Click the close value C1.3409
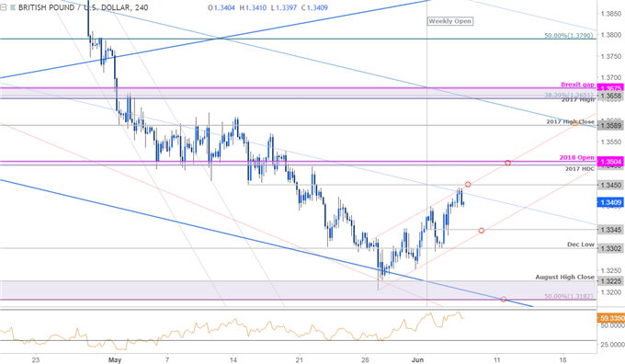This screenshot has height=364, width=625. [x=314, y=7]
